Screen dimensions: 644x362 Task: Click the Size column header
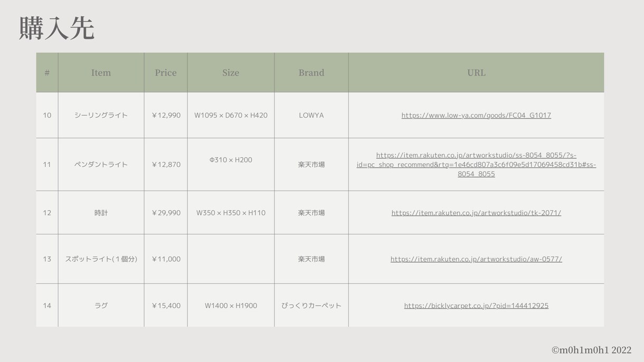click(231, 73)
